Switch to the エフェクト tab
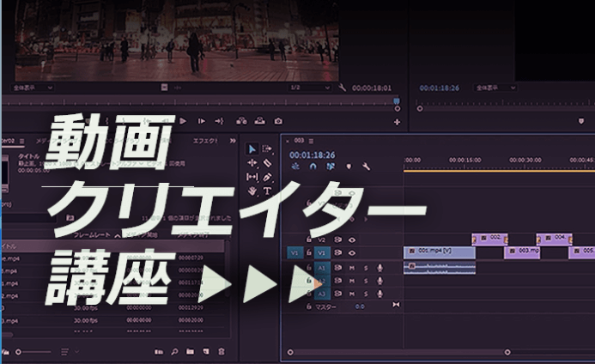Screen dimensions: 595x364 coord(205,140)
